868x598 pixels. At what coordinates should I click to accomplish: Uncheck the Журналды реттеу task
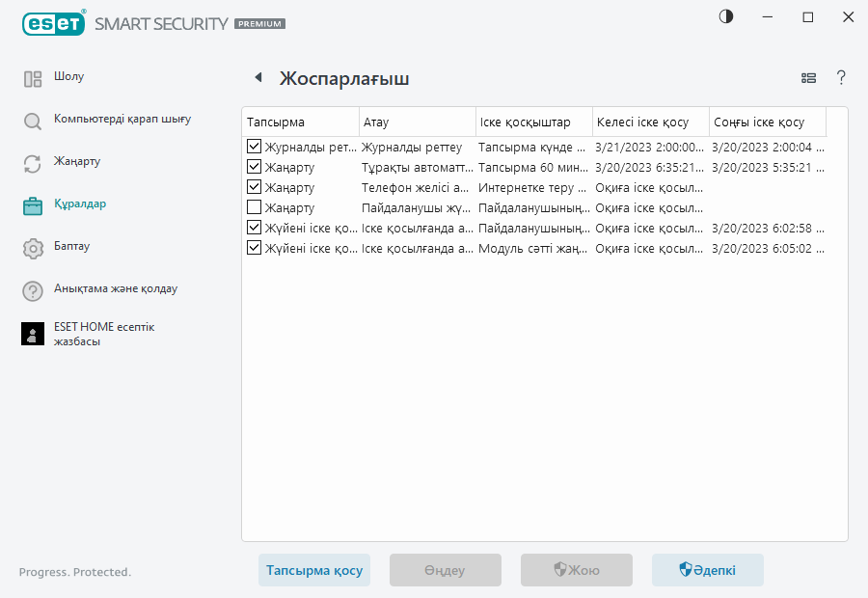[x=255, y=147]
